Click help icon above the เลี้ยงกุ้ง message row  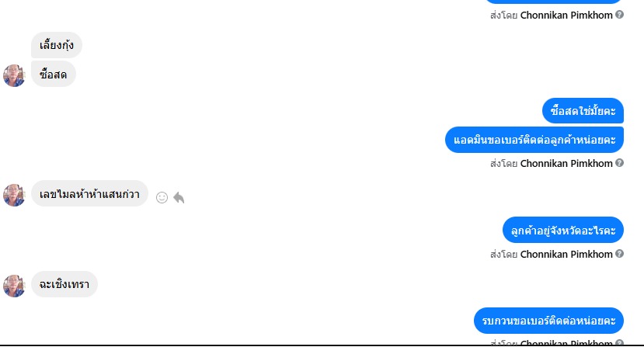[x=619, y=15]
